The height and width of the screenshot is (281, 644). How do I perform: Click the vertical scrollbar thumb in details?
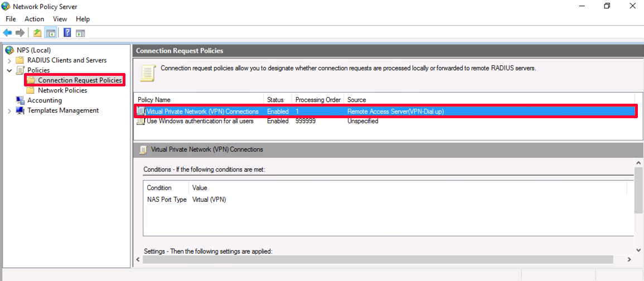tap(638, 190)
